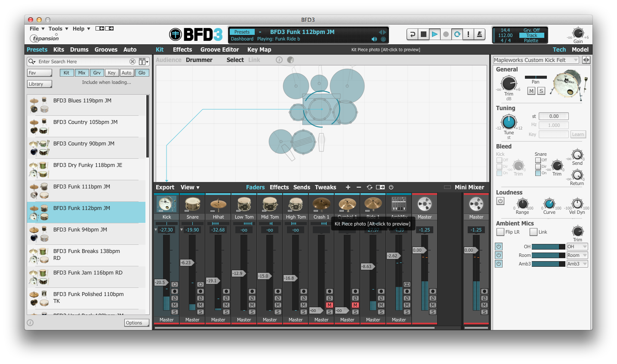Select the Snare channel drum image

pyautogui.click(x=192, y=204)
